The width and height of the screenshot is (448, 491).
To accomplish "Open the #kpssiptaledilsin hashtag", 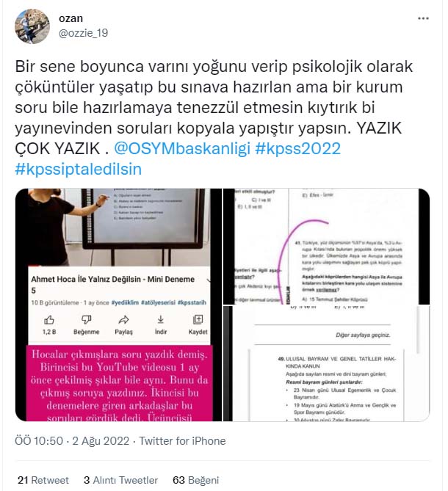I will click(79, 169).
